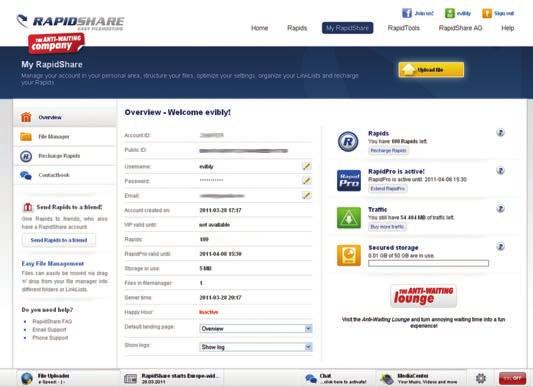Click the Rapids round R icon on right panel
533x387 pixels.
click(x=348, y=141)
